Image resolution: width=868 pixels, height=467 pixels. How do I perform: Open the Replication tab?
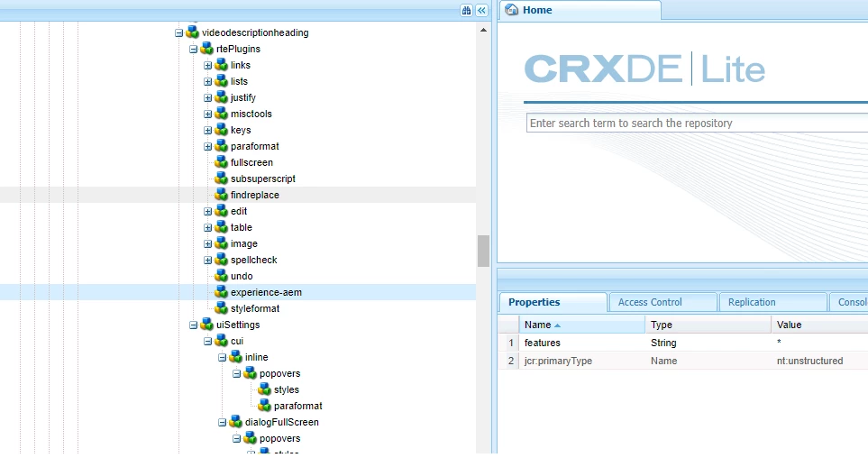coord(772,303)
